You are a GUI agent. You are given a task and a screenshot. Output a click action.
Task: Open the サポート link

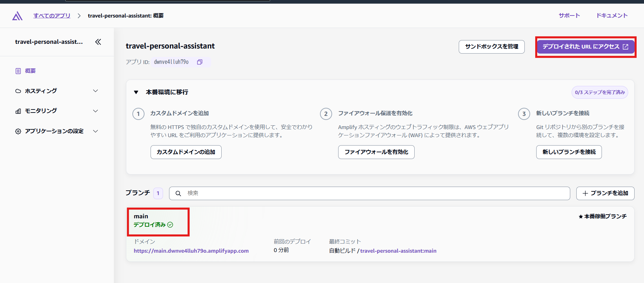(x=569, y=15)
